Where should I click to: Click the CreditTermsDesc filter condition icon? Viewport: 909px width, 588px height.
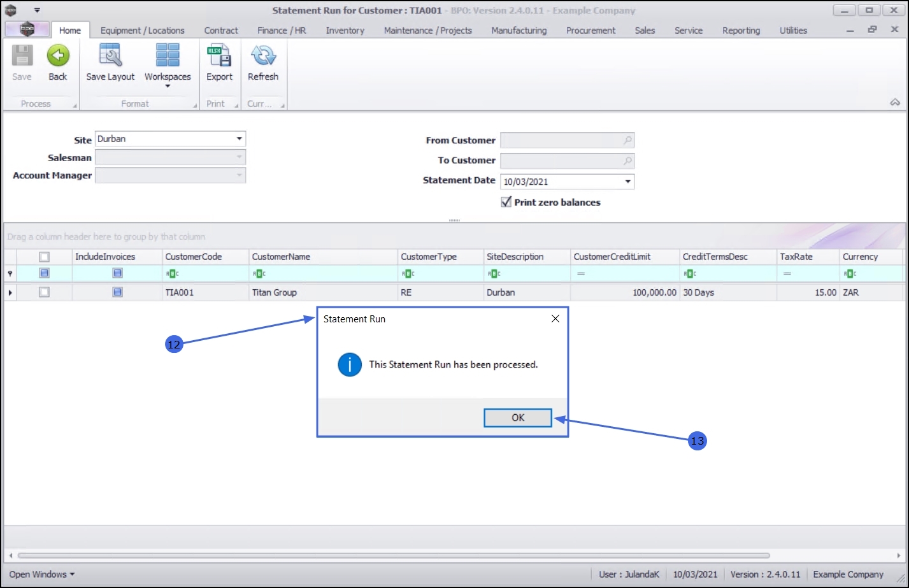point(690,274)
